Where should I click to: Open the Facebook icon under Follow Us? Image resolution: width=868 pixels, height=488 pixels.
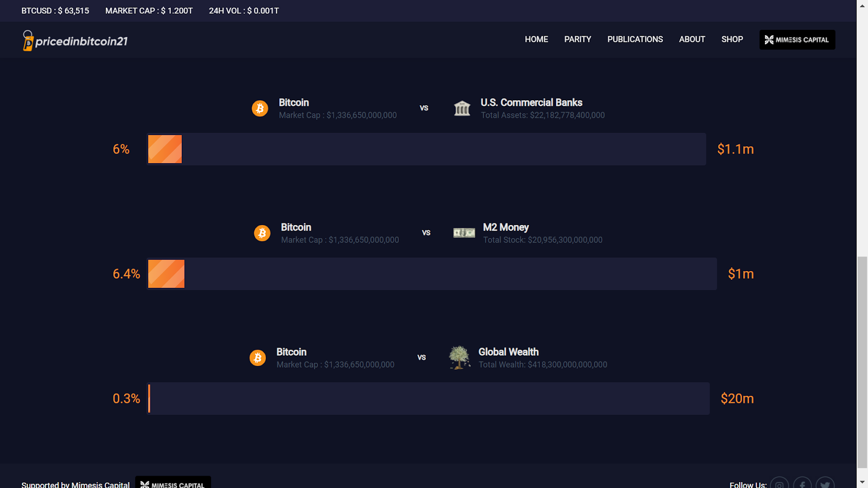pos(802,485)
